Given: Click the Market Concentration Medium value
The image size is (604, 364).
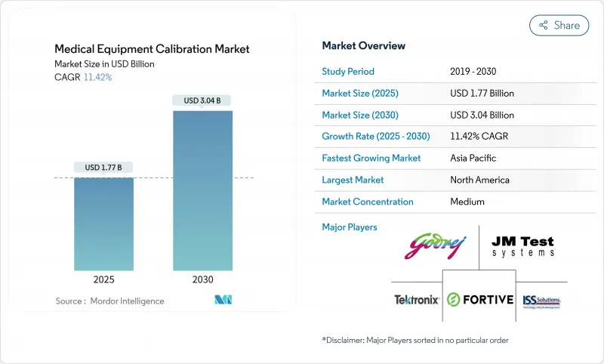Looking at the screenshot, I should (x=467, y=202).
